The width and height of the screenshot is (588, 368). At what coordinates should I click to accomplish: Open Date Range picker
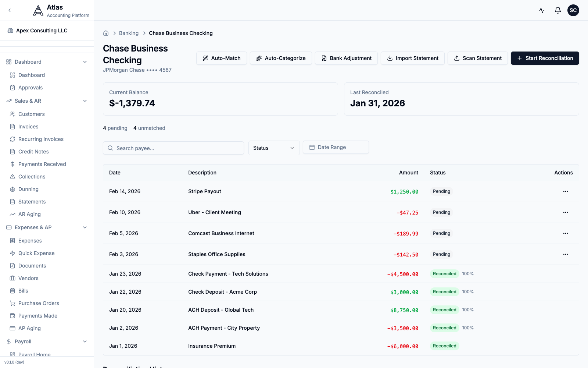click(x=336, y=147)
